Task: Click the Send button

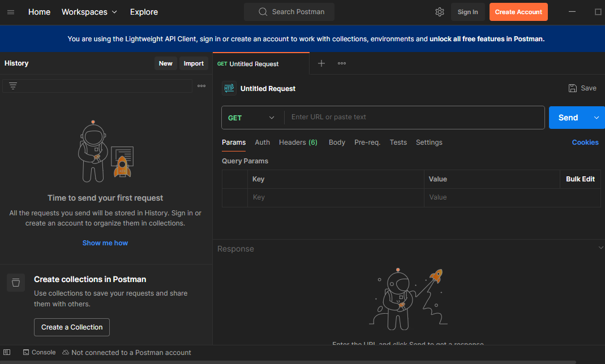Action: tap(568, 118)
